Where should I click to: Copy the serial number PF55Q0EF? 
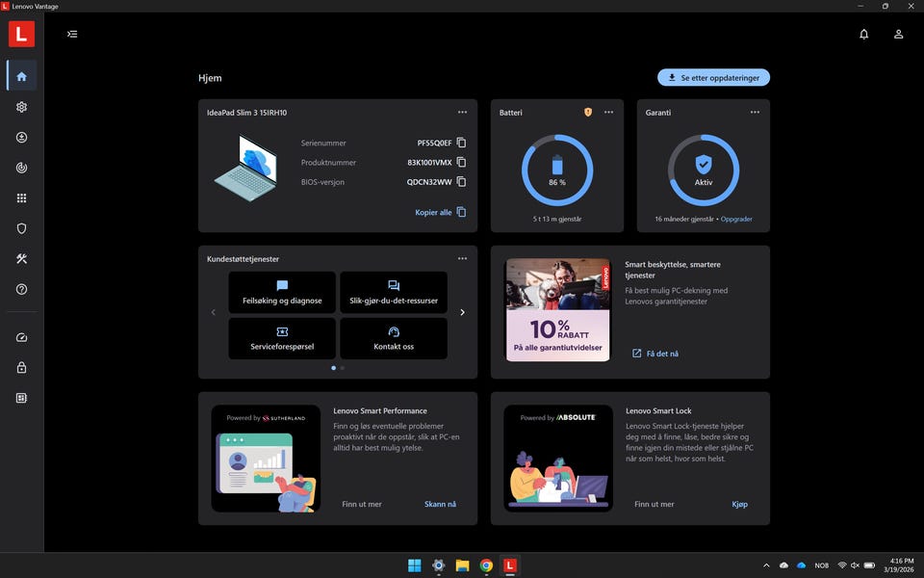click(461, 143)
